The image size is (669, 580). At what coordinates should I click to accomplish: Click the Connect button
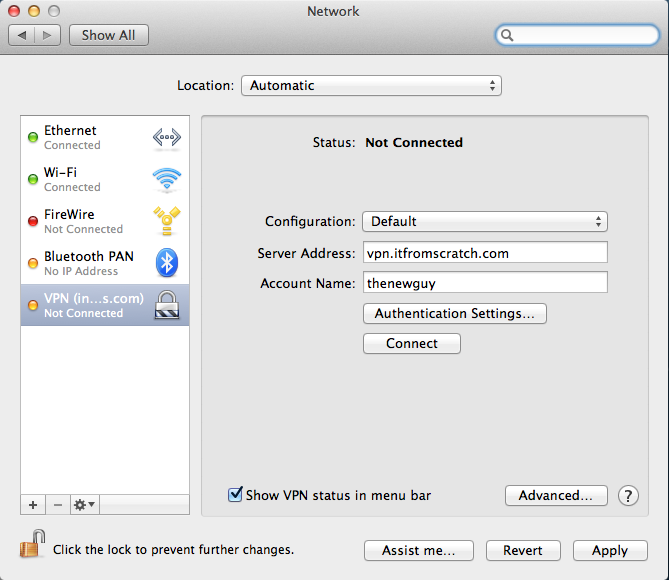point(412,344)
